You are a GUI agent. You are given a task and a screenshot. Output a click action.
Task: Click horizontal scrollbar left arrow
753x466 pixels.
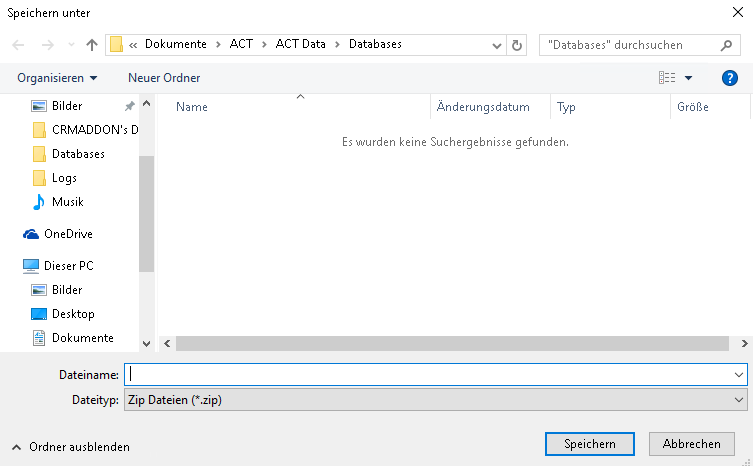pos(167,343)
